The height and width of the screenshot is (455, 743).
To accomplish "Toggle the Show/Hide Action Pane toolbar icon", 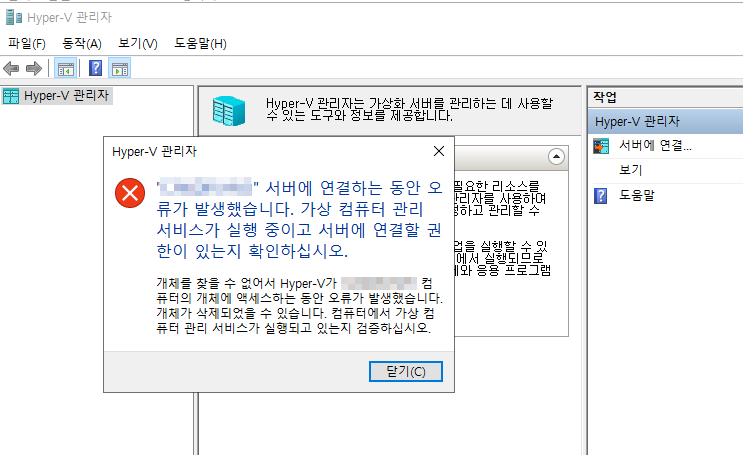I will [x=120, y=69].
